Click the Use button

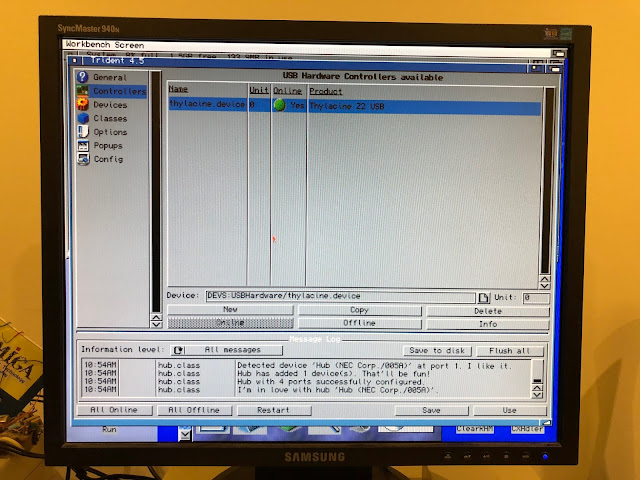(x=509, y=410)
